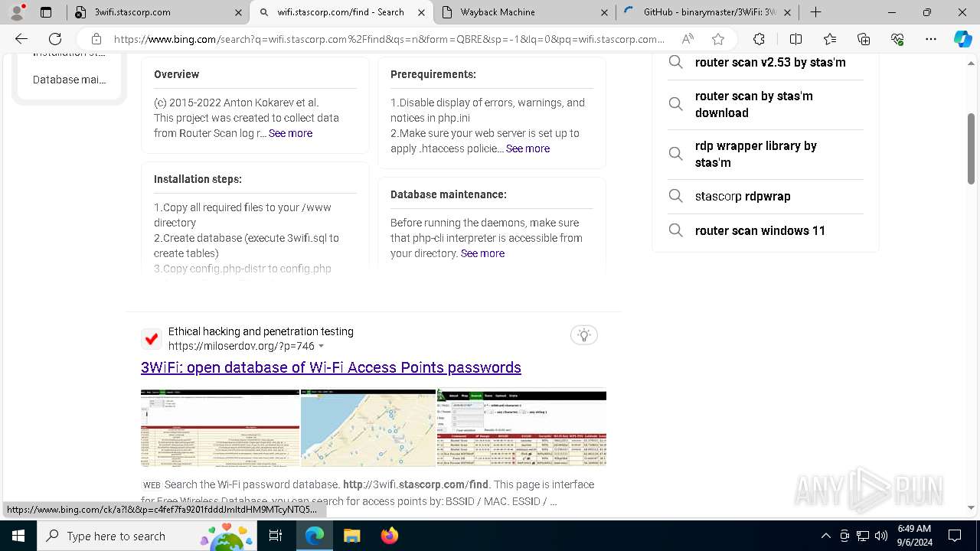Open Browser essentials heart icon
Viewport: 980px width, 551px height.
pyautogui.click(x=897, y=39)
